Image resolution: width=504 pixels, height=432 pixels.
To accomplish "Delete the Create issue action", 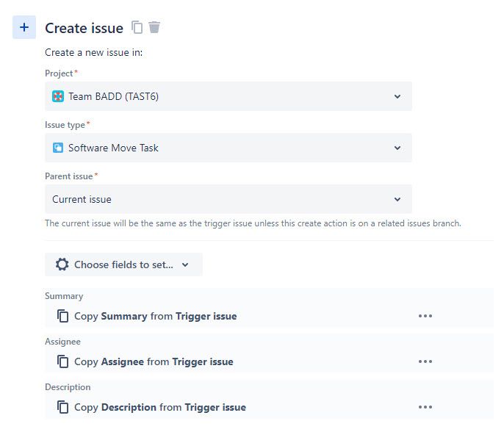I will click(154, 27).
